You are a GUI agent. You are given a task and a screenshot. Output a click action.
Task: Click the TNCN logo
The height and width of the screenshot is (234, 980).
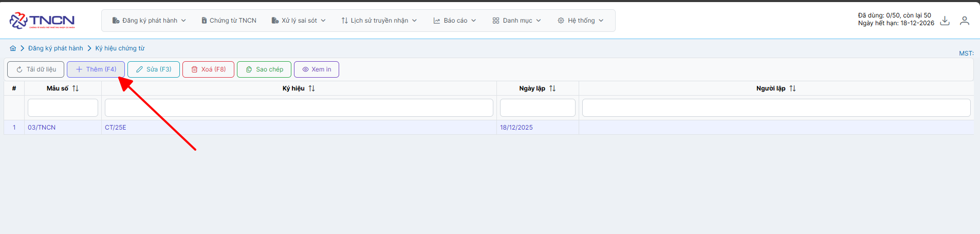tap(42, 21)
